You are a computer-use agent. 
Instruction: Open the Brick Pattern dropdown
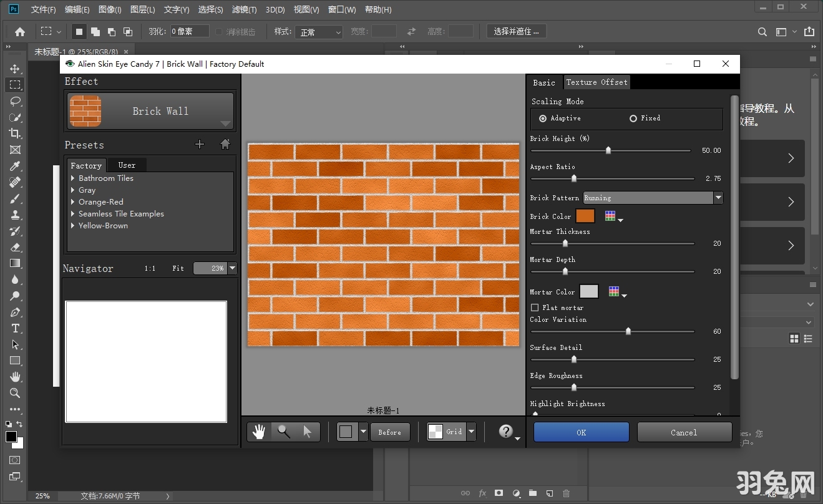(718, 198)
